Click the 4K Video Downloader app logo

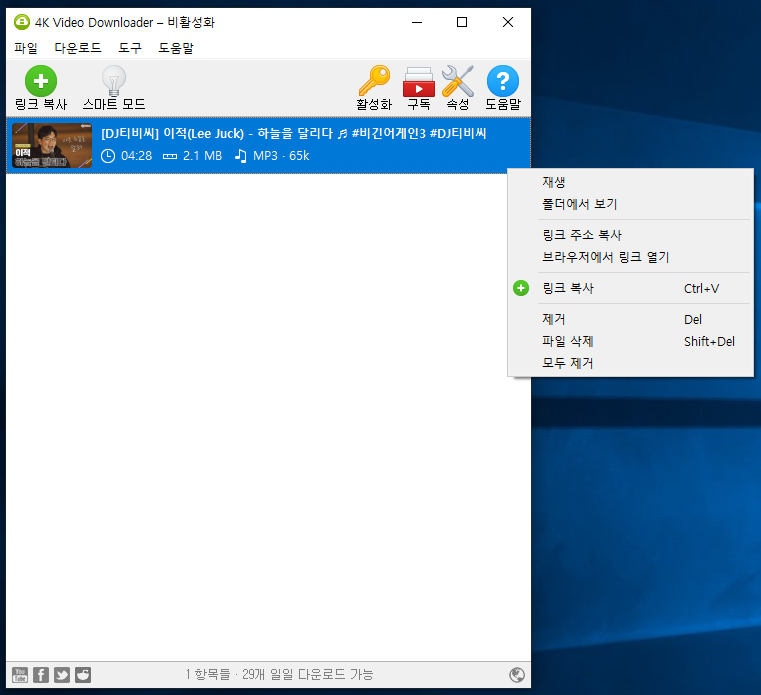tap(22, 22)
